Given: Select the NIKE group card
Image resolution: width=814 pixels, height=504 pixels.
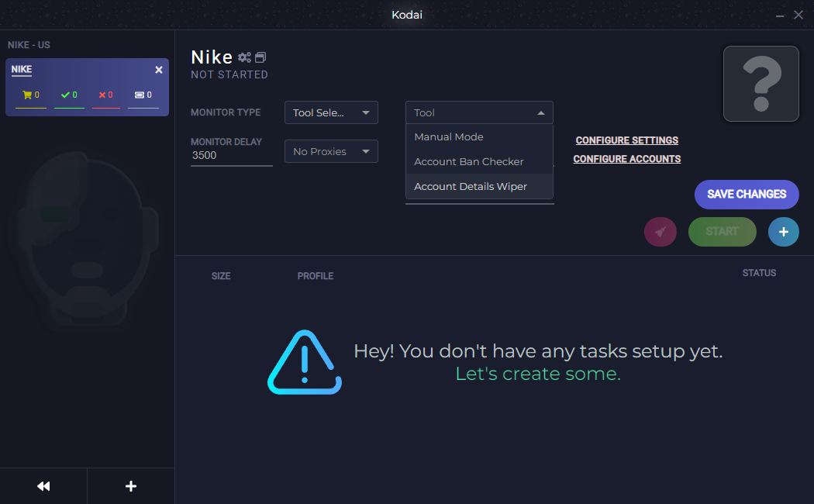Looking at the screenshot, I should click(87, 87).
